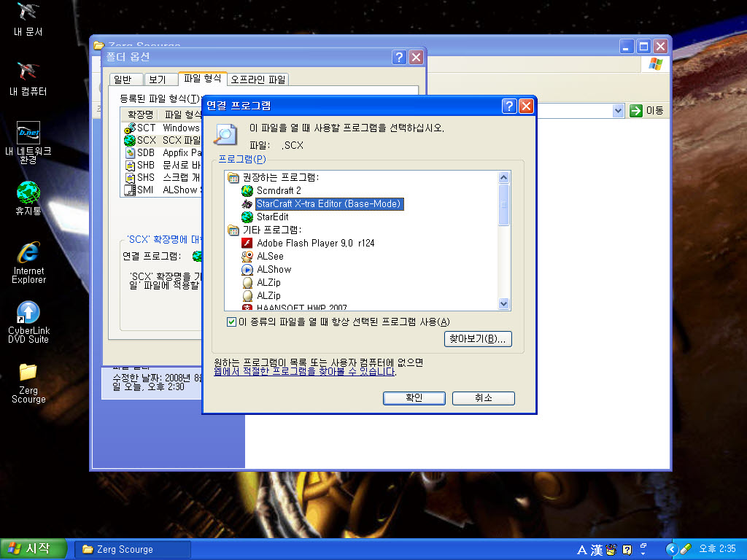Click the SDB file type icon
747x560 pixels.
(x=130, y=153)
